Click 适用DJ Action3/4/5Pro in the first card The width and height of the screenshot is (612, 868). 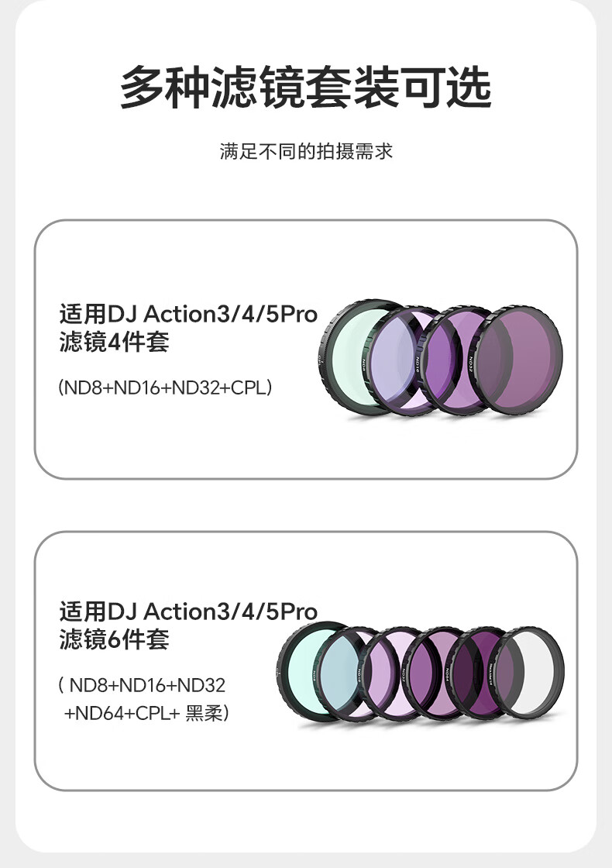(x=188, y=315)
